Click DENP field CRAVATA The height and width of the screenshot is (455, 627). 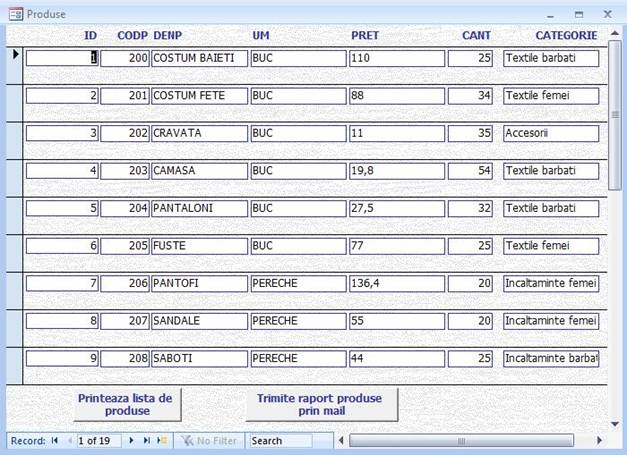coord(200,134)
